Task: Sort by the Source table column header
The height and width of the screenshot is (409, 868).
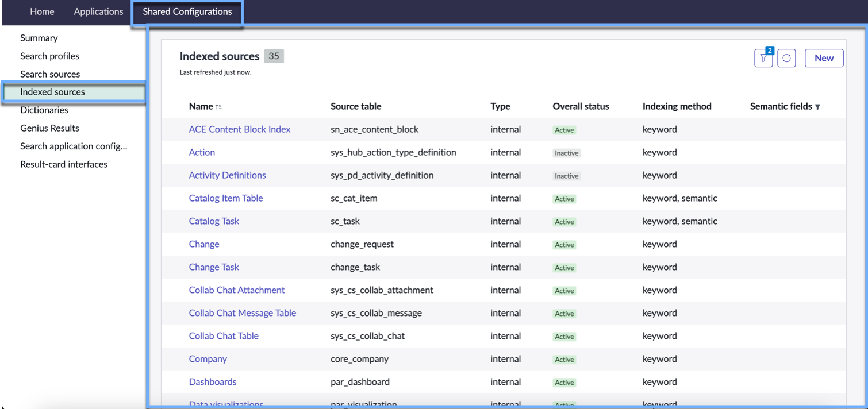Action: [x=356, y=106]
